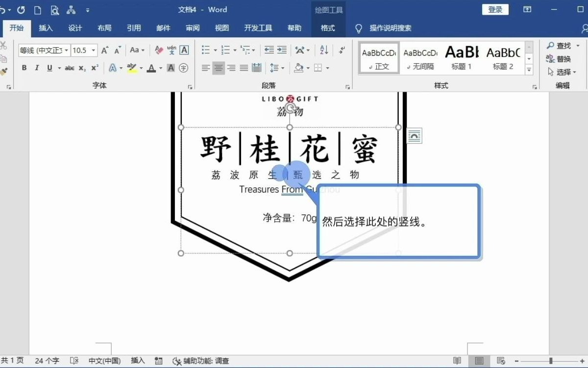
Task: Switch to the 插入 (Insert) ribbon tab
Action: click(46, 28)
